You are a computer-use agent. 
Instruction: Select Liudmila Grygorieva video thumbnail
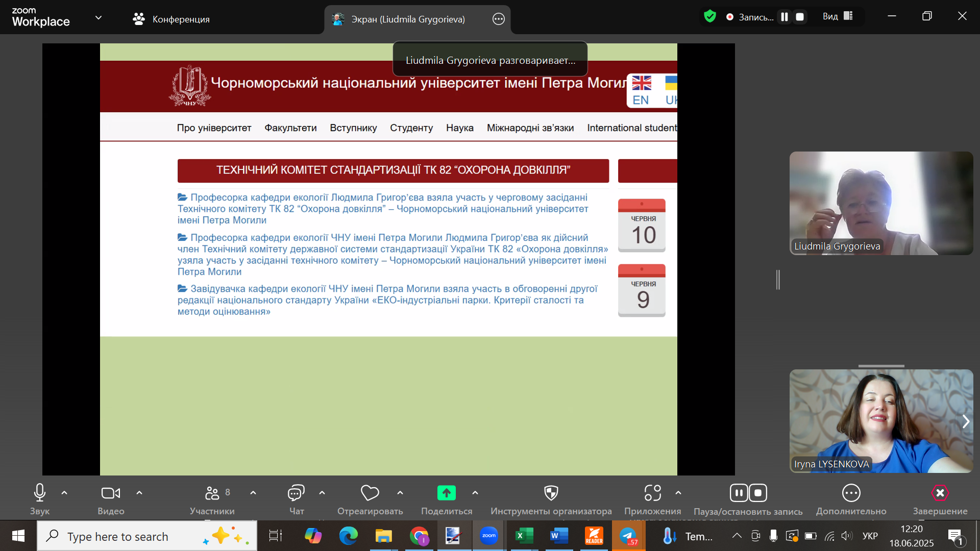(881, 203)
